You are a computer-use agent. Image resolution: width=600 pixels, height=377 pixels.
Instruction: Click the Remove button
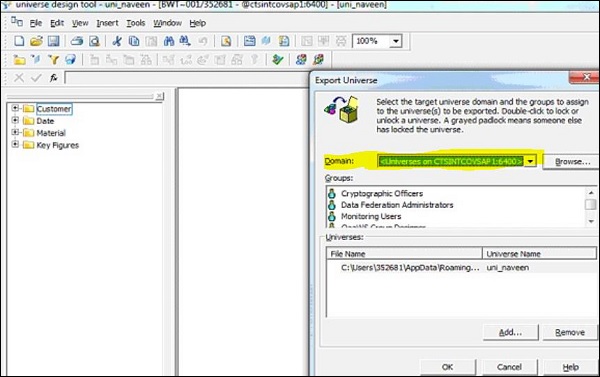click(570, 332)
